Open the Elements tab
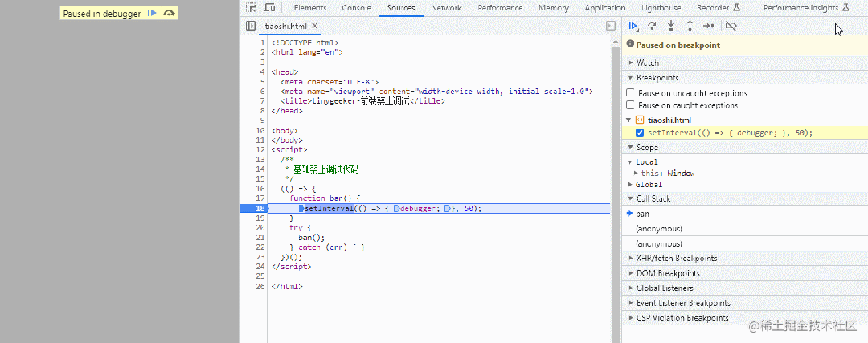This screenshot has height=343, width=868. coord(310,8)
